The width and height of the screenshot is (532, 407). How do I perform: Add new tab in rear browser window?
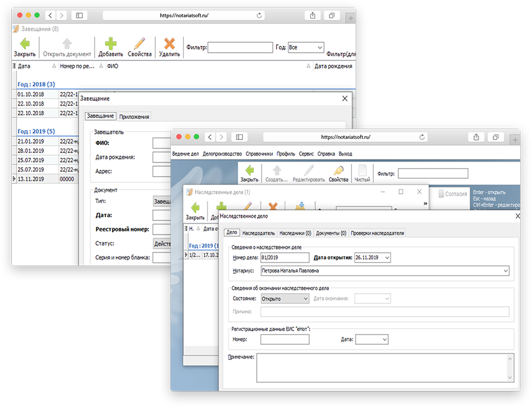pos(351,18)
